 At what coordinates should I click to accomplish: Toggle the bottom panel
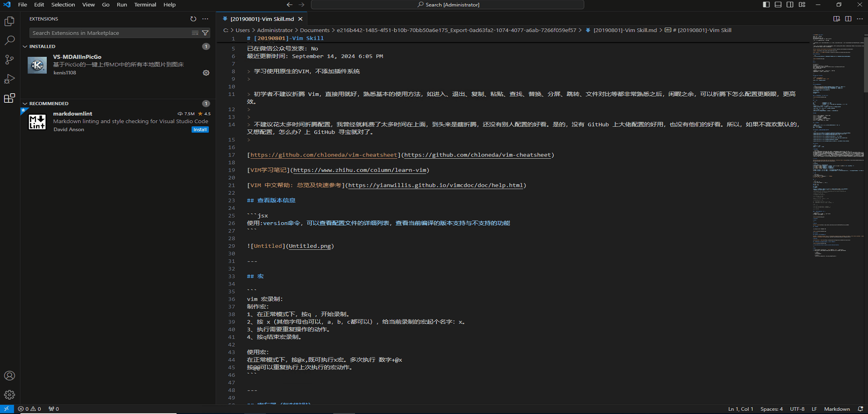click(x=778, y=5)
